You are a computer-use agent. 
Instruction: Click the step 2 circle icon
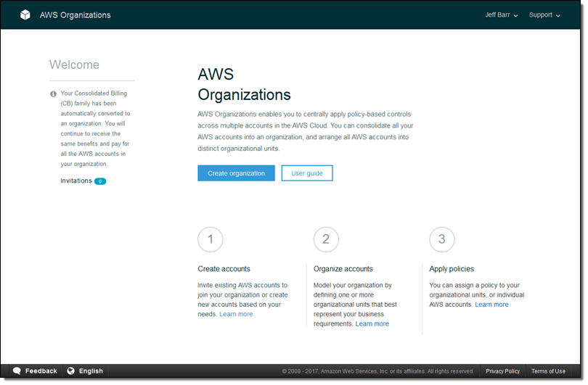[x=326, y=239]
